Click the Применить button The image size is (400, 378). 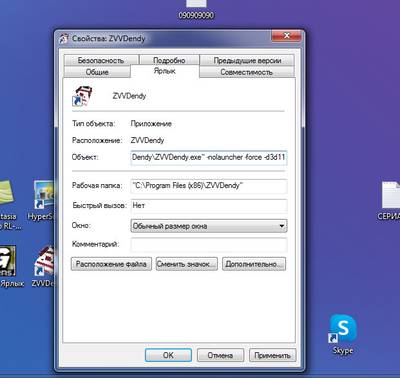[x=272, y=355]
